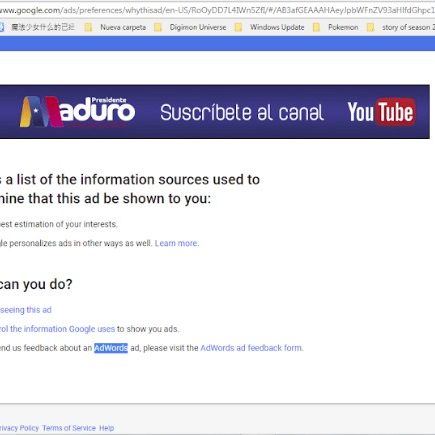Follow the Learn more link
This screenshot has height=435, width=435.
click(177, 243)
